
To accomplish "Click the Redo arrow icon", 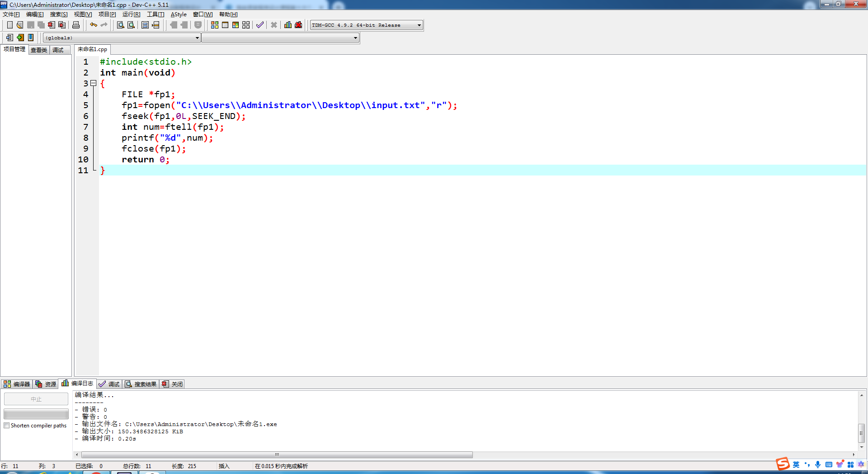I will (x=104, y=25).
